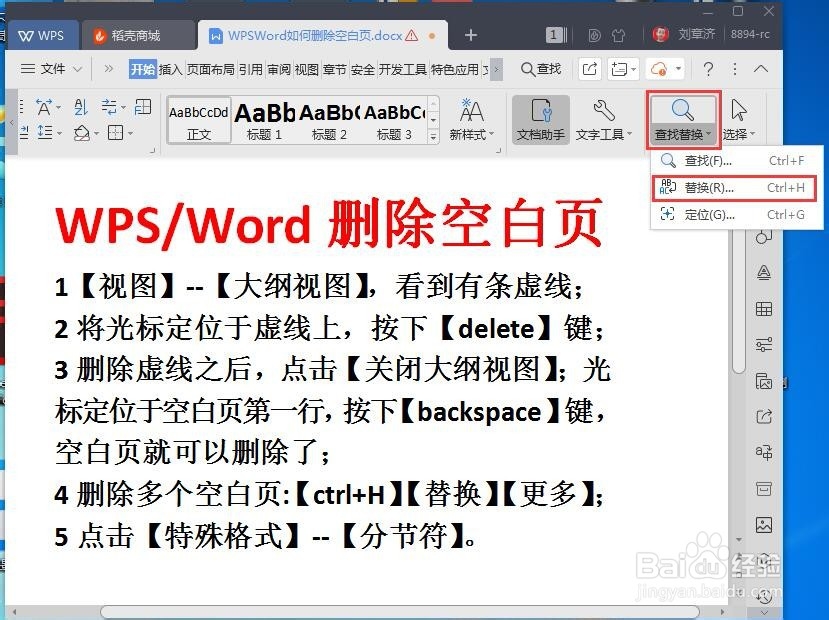Screen dimensions: 829x620
Task: Open the note/comment icon dropdown
Action: [623, 69]
